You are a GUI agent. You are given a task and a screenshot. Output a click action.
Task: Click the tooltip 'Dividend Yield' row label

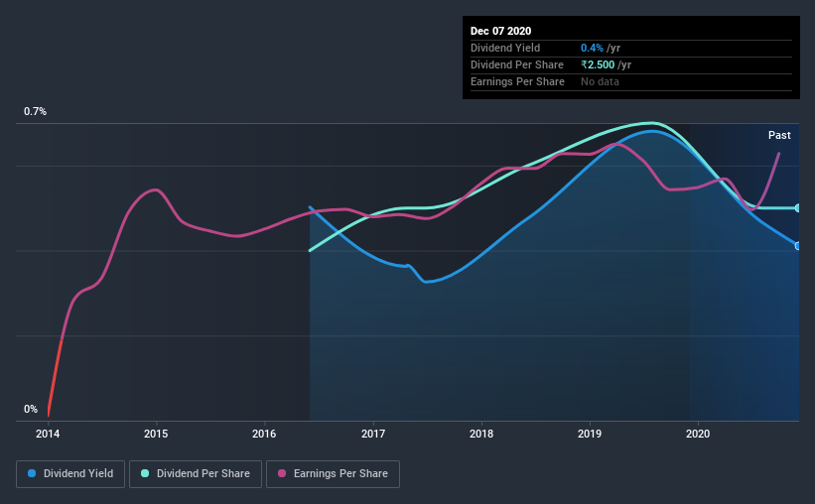(505, 48)
